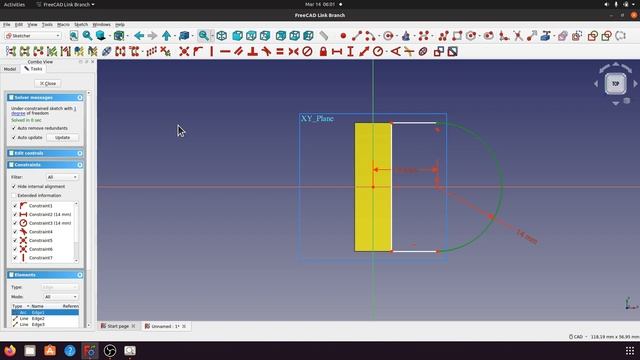Apply the Angle constraint

pyautogui.click(x=396, y=52)
